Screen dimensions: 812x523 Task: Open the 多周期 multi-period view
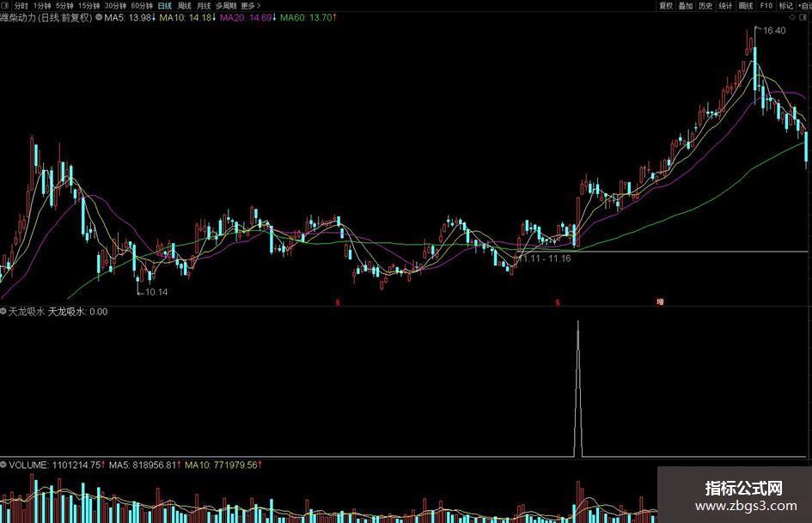(226, 6)
